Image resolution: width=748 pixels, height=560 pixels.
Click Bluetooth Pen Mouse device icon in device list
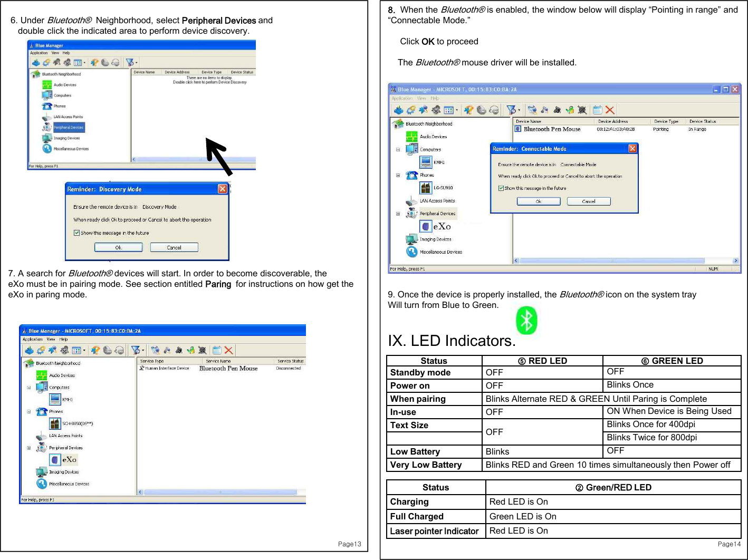click(x=519, y=129)
